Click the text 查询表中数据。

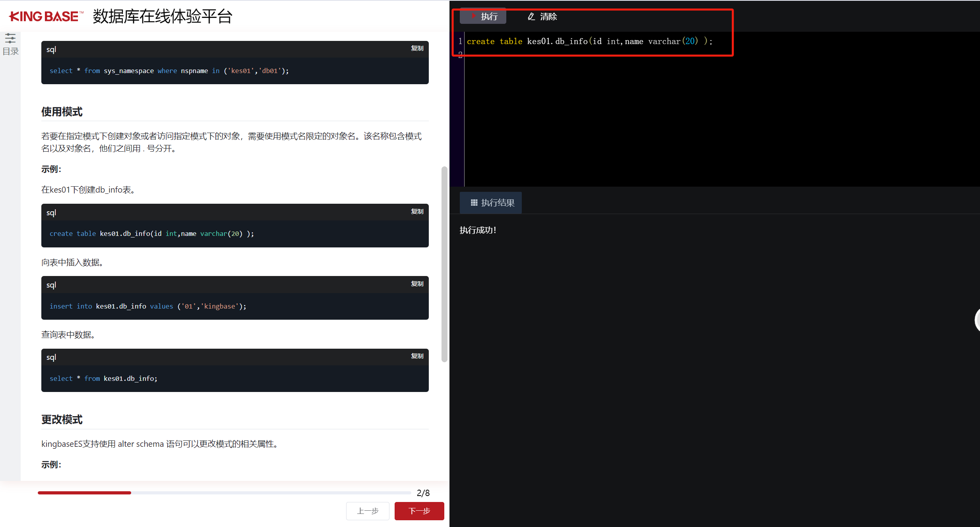[x=69, y=335]
